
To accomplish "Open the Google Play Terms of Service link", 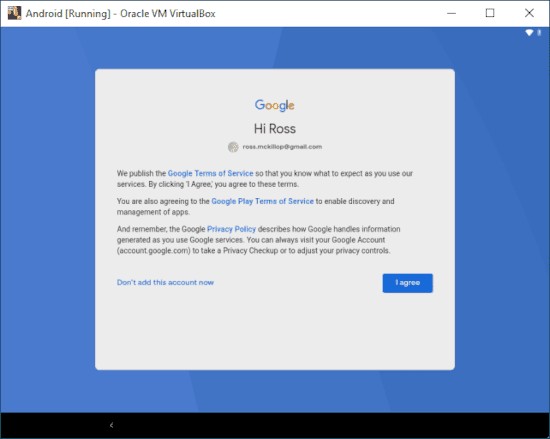I will (x=262, y=201).
